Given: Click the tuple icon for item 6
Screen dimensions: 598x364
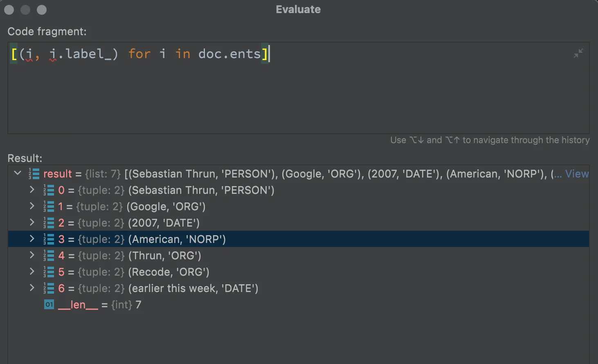Looking at the screenshot, I should click(49, 288).
